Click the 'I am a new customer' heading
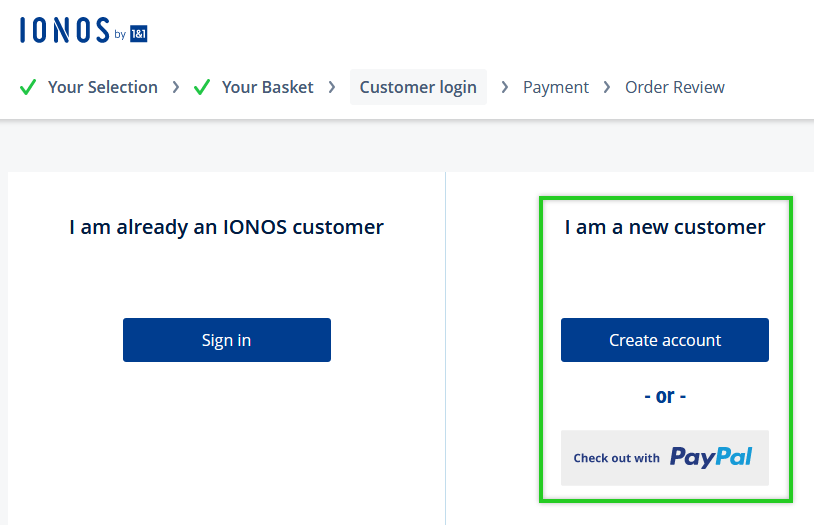The height and width of the screenshot is (525, 814). [x=665, y=227]
